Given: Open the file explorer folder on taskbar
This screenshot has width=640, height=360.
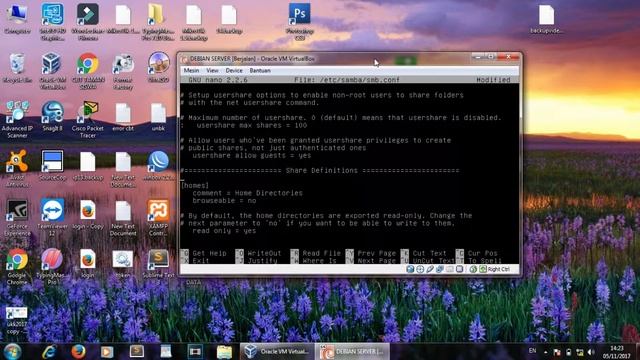Looking at the screenshot, I should click(224, 351).
